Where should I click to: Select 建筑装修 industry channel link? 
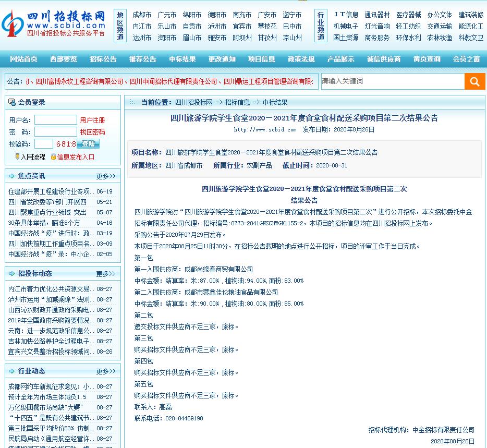point(471,15)
